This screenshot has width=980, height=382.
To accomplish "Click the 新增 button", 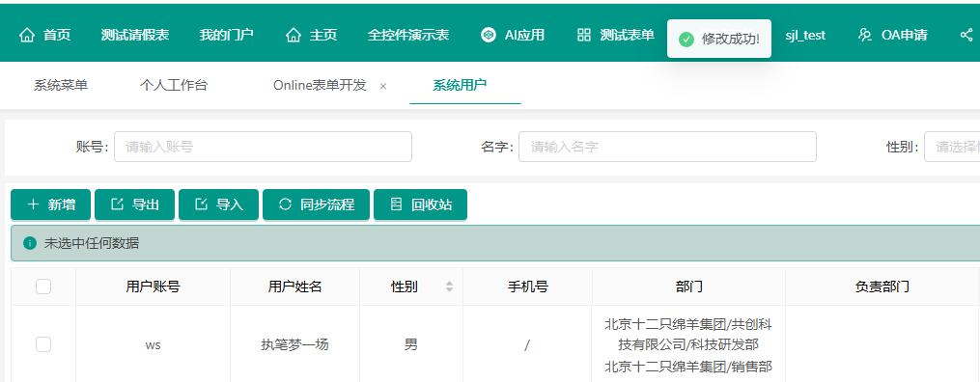I will tap(50, 205).
